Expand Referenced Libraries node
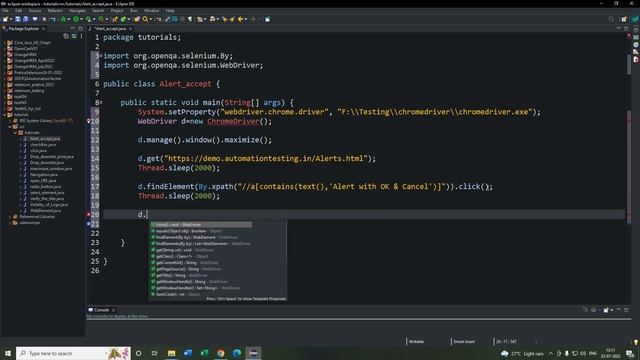Screen dimensions: 640x360 click(x=10, y=217)
